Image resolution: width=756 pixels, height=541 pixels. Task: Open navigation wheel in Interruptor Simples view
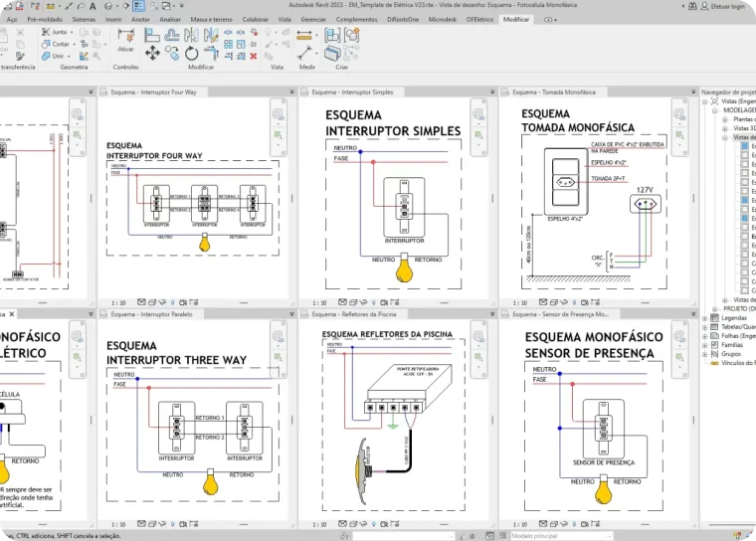pos(477,114)
